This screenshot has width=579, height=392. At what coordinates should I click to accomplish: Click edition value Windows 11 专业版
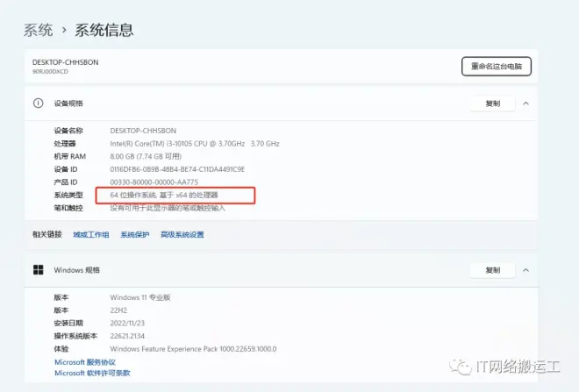[140, 297]
